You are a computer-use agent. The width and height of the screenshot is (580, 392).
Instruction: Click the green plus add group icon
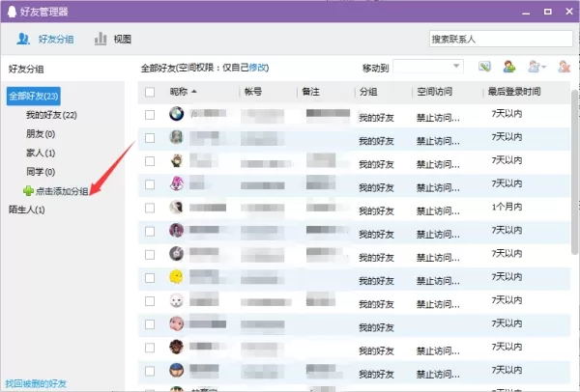coord(28,190)
